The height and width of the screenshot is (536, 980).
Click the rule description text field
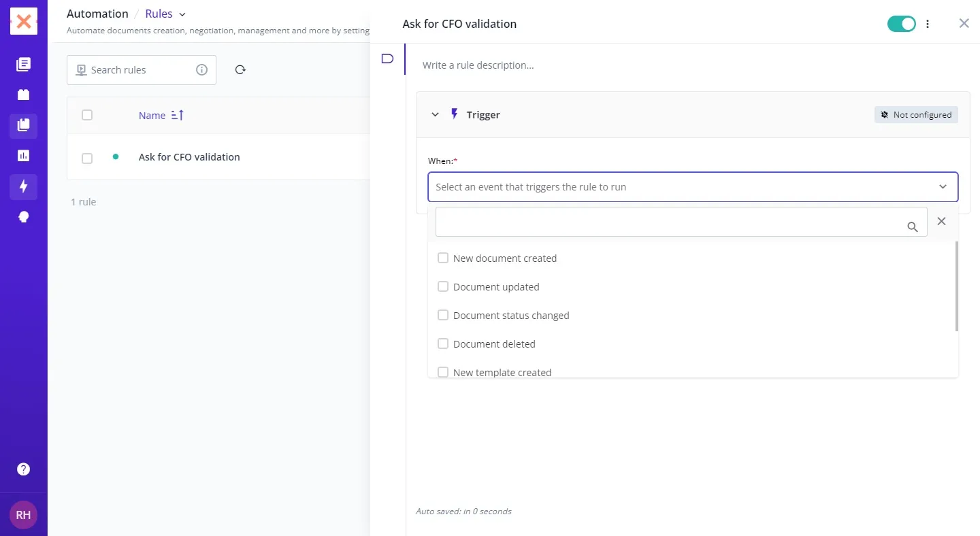(681, 65)
